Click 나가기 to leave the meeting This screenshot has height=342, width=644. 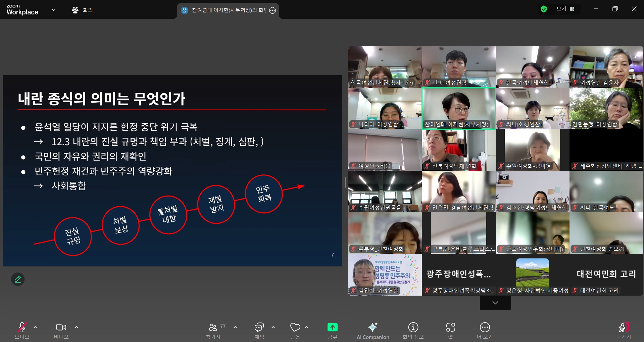tap(623, 330)
